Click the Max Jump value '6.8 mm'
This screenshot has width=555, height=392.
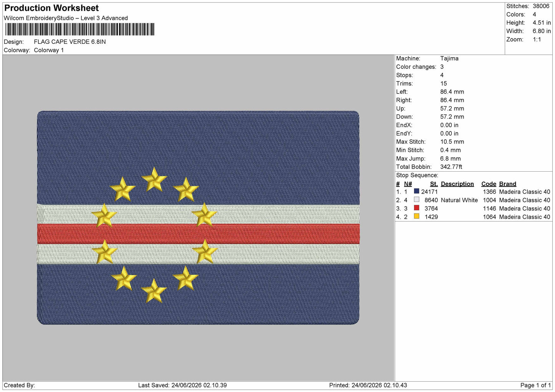[451, 159]
